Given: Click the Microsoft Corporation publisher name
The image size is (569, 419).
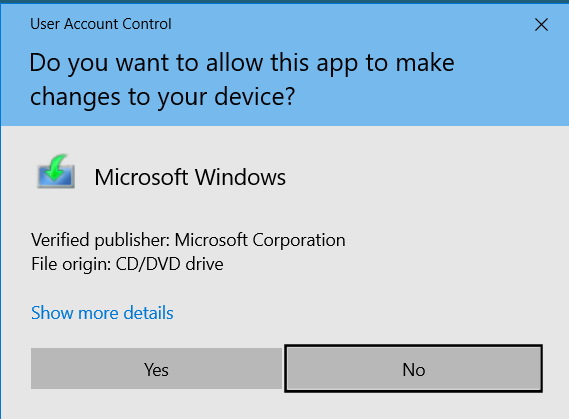Looking at the screenshot, I should point(260,240).
